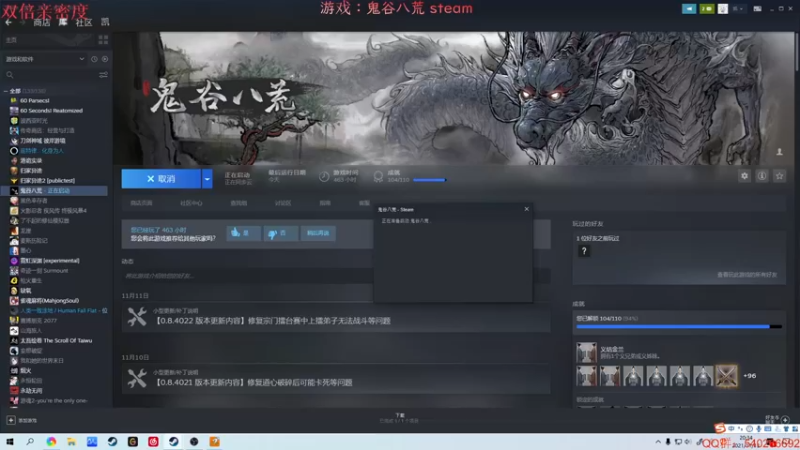This screenshot has height=450, width=800.
Task: Click the active Steam taskbar icon
Action: (173, 442)
